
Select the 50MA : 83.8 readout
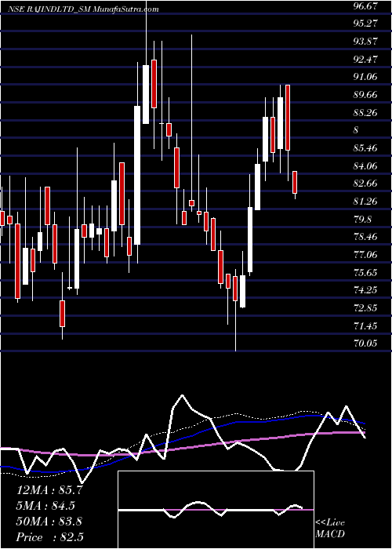pyautogui.click(x=49, y=522)
